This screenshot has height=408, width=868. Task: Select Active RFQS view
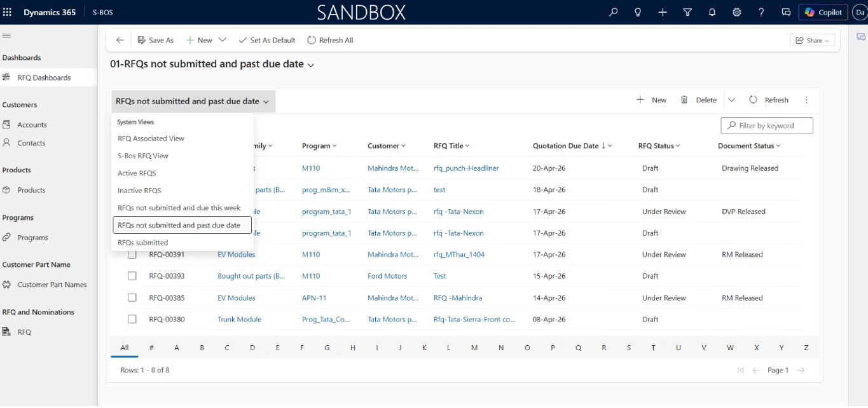(x=182, y=173)
